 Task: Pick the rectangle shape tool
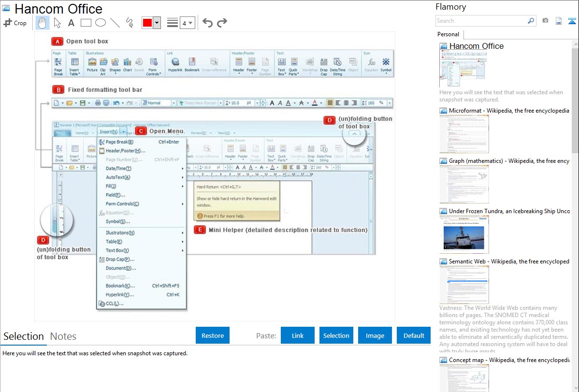86,23
